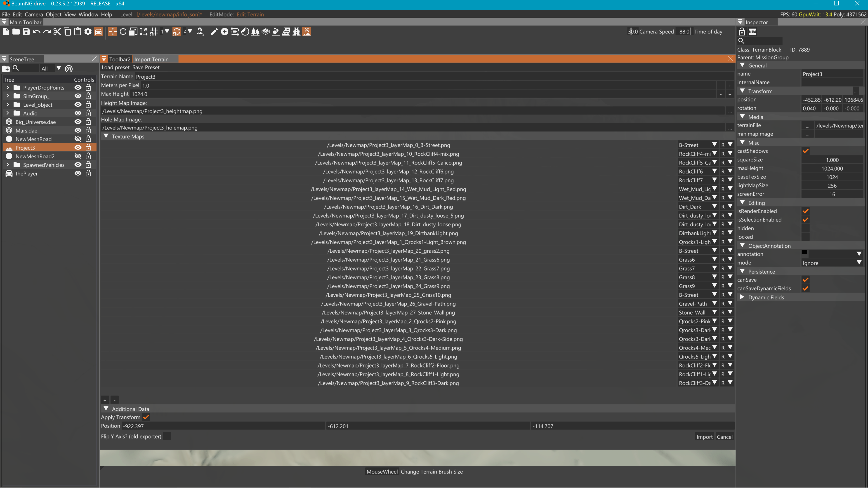Select the object pencil edit tool
Viewport: 868px width, 488px height.
click(x=214, y=32)
